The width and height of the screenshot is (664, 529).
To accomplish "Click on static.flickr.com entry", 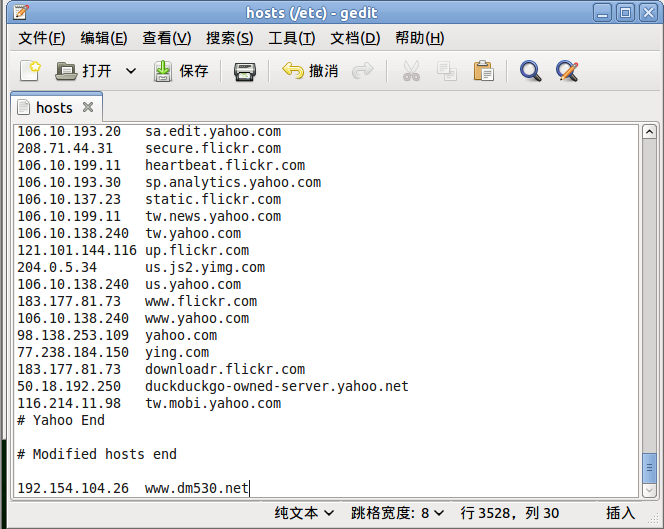I will pos(213,199).
